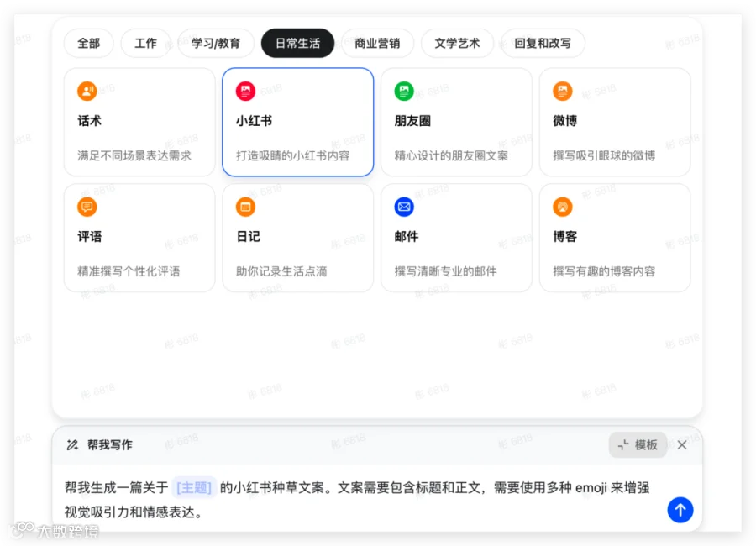This screenshot has width=756, height=546.
Task: Open the 回复和改写 tab
Action: [543, 44]
